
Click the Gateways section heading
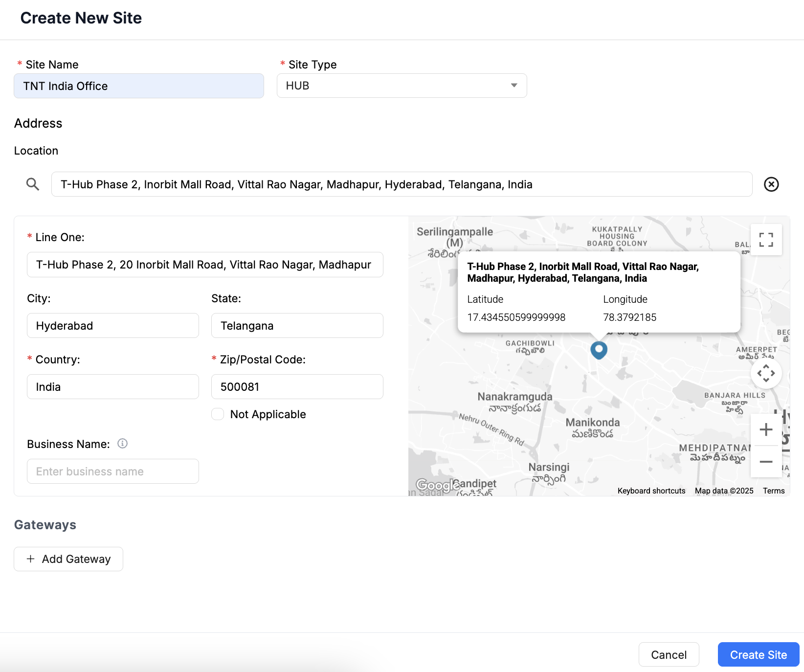pos(45,525)
